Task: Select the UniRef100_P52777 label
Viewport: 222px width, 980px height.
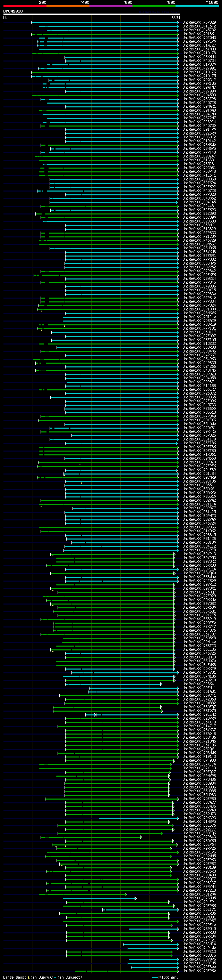Action: 199,829
